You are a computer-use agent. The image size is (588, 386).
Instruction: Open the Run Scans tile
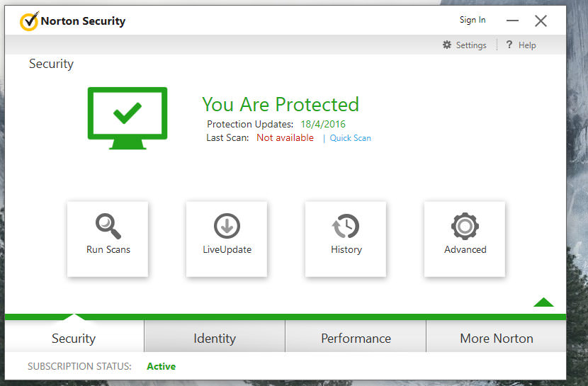pyautogui.click(x=108, y=239)
